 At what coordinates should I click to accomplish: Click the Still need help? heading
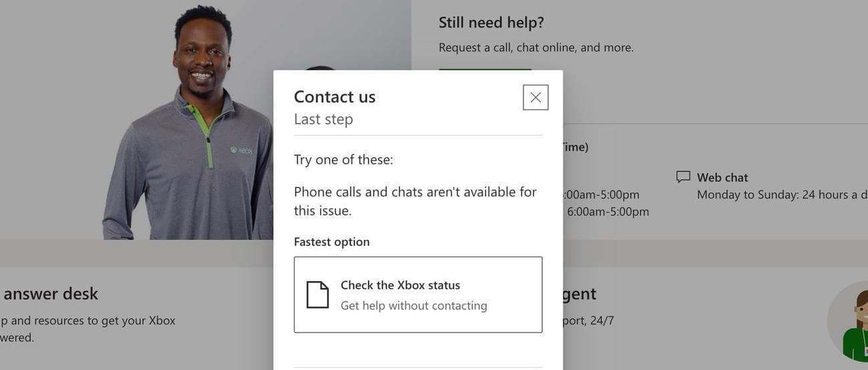tap(491, 23)
